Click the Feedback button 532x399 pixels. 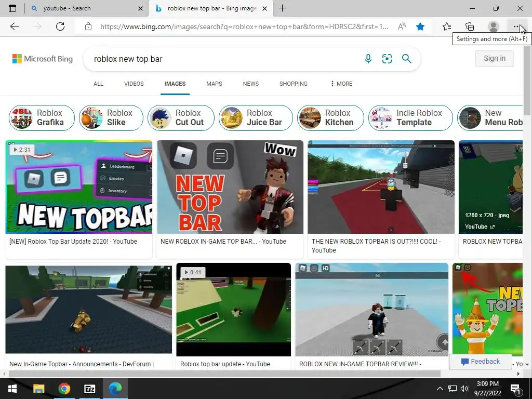[481, 362]
